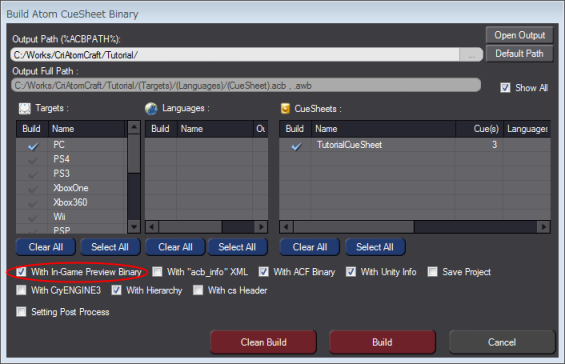Viewport: 565px width, 364px height.
Task: Toggle With ACF Binary checkbox
Action: point(264,272)
